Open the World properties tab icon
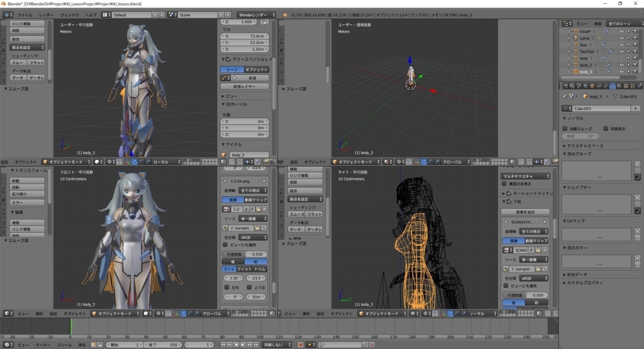 586,86
